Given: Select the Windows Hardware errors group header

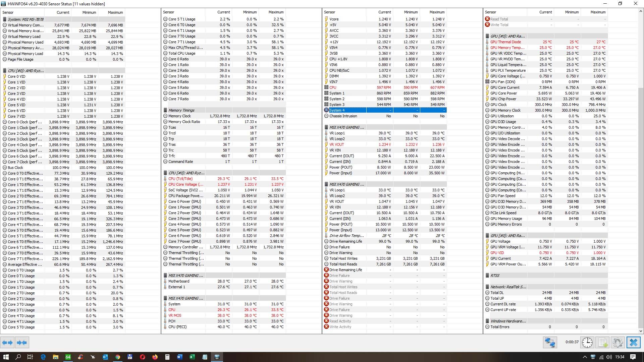Looking at the screenshot, I should (x=546, y=321).
